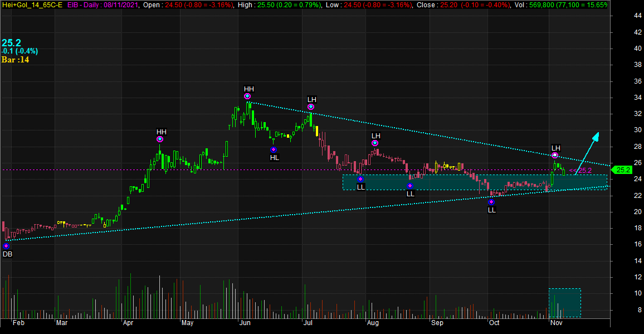644x334 pixels.
Task: Click the yellow Bar :14 label
Action: coord(15,60)
